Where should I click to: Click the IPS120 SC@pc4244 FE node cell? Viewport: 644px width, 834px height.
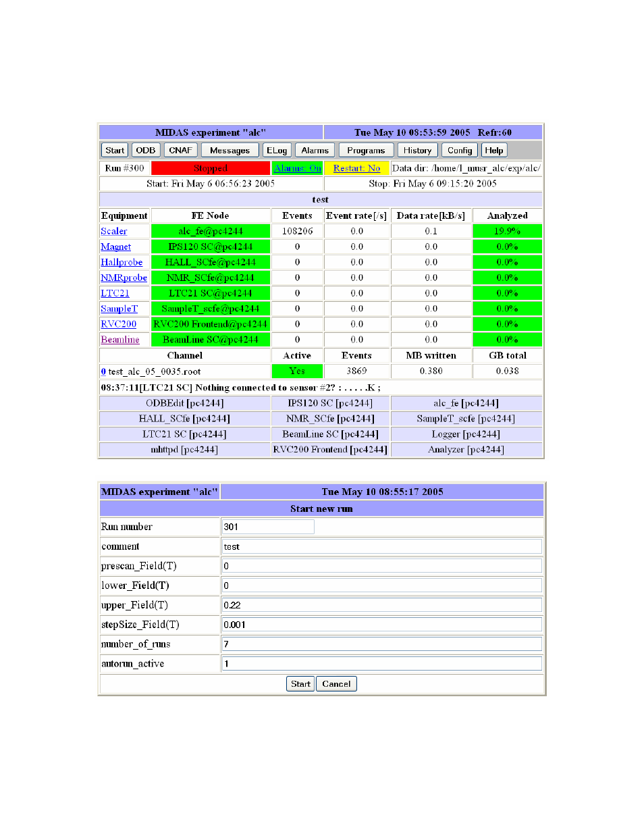point(211,246)
